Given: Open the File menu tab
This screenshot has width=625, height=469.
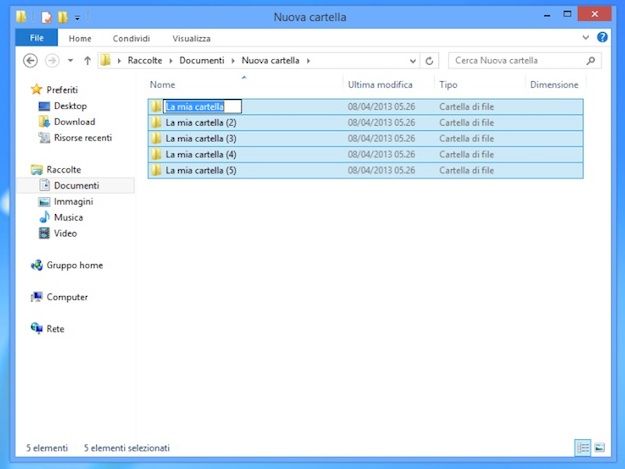Looking at the screenshot, I should tap(36, 38).
